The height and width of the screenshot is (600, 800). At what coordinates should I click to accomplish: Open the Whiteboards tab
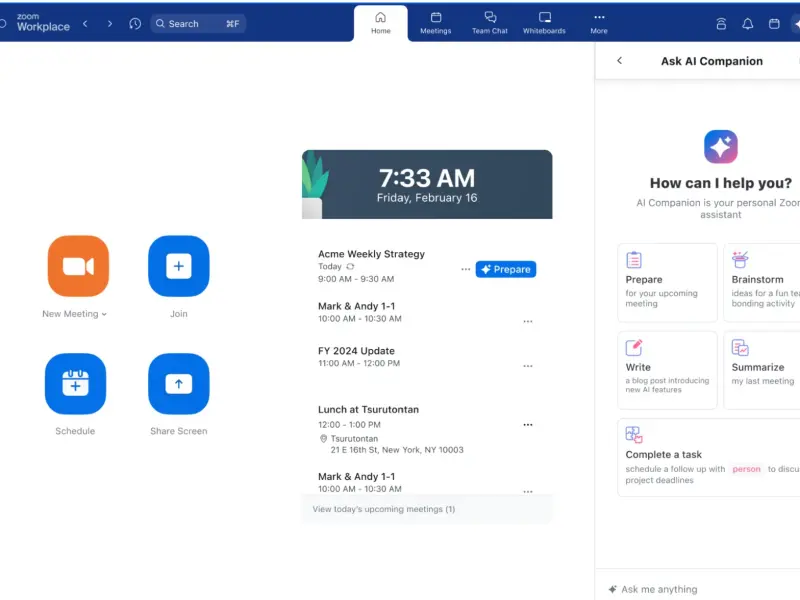point(544,23)
